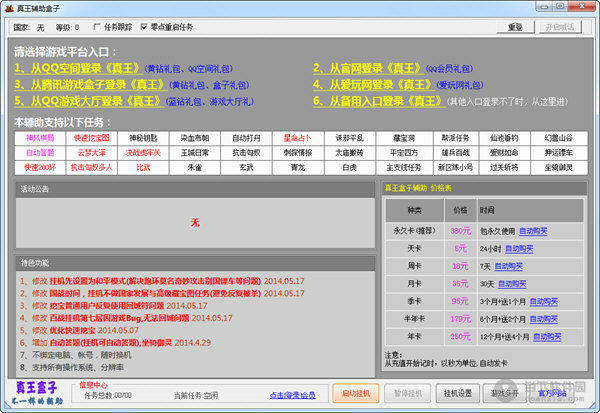Select the 玄武 task cell
The width and height of the screenshot is (600, 413).
246,168
